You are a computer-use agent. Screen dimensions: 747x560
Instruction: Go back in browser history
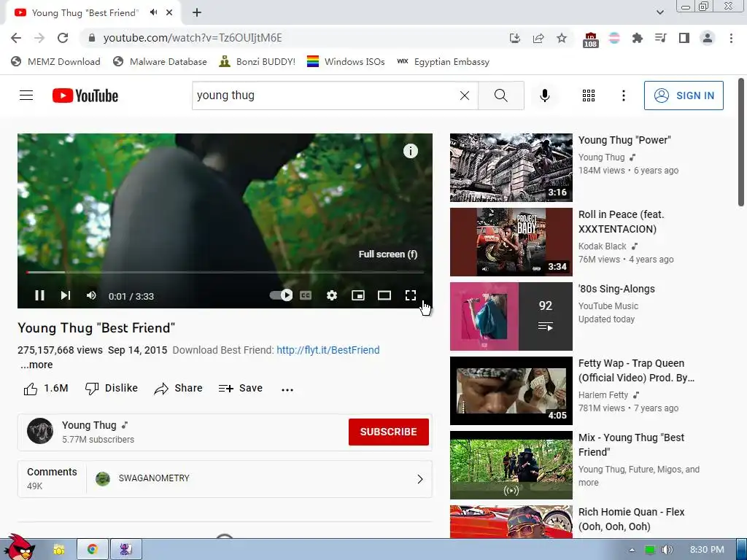point(16,38)
